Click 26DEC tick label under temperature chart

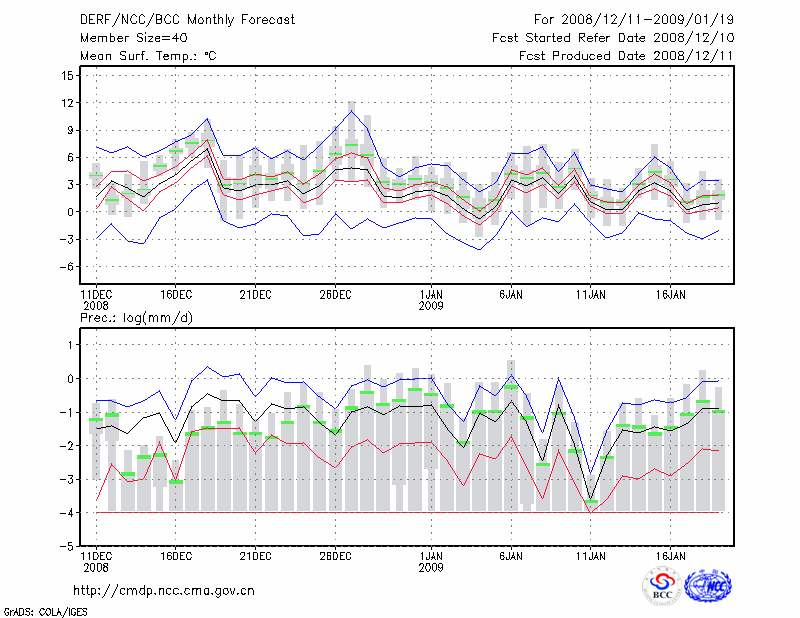tap(335, 295)
